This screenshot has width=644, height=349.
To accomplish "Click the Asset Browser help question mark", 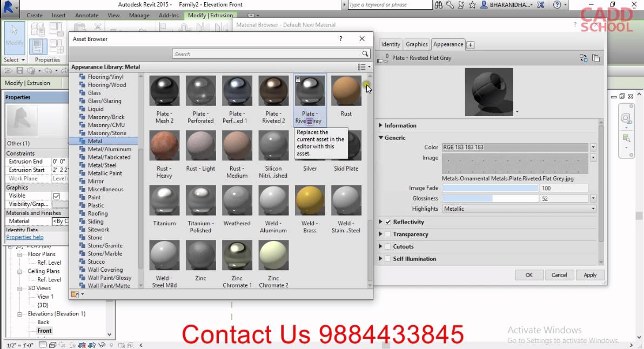I will (340, 38).
